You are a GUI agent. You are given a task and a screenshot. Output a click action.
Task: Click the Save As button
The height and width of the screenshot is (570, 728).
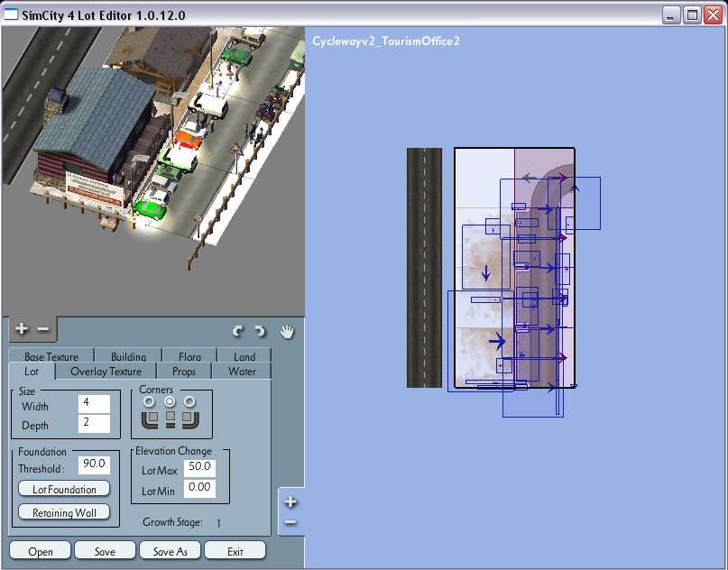pyautogui.click(x=170, y=551)
